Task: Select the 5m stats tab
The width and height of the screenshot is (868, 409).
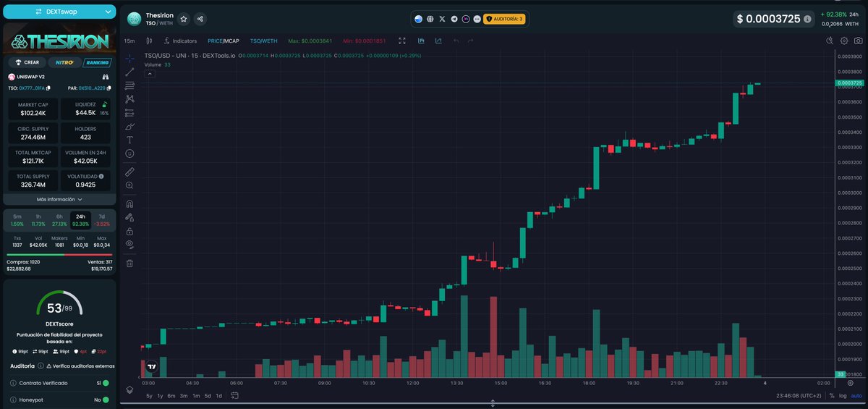Action: tap(17, 220)
